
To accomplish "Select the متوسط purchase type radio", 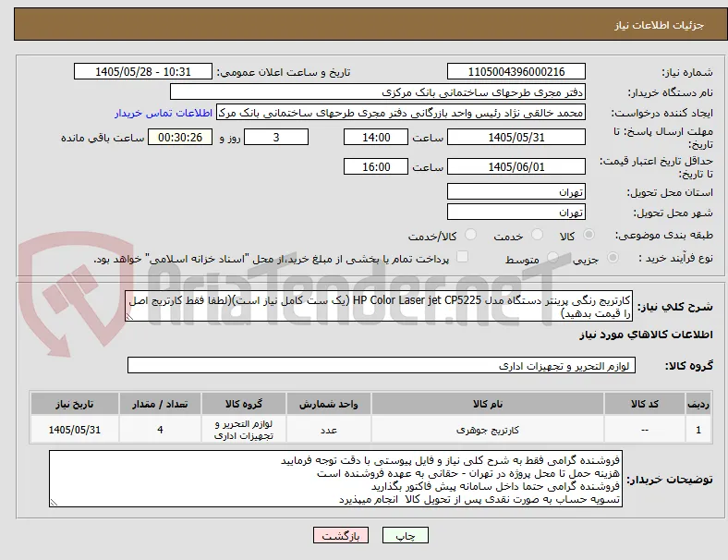I will [552, 258].
